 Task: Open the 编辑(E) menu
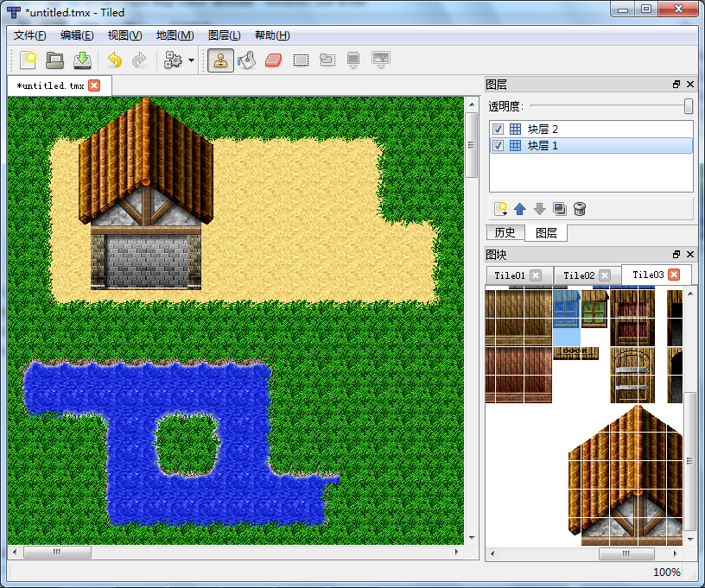coord(77,35)
